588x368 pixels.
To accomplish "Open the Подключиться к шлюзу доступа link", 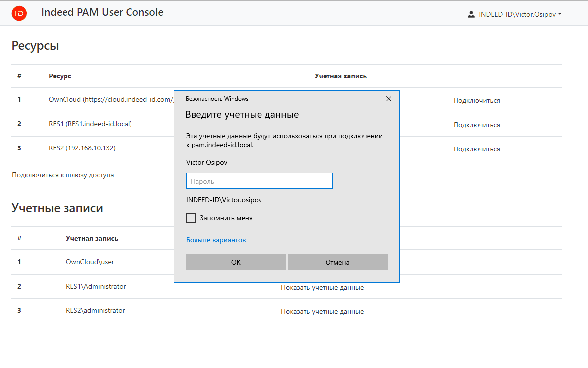I will (63, 175).
